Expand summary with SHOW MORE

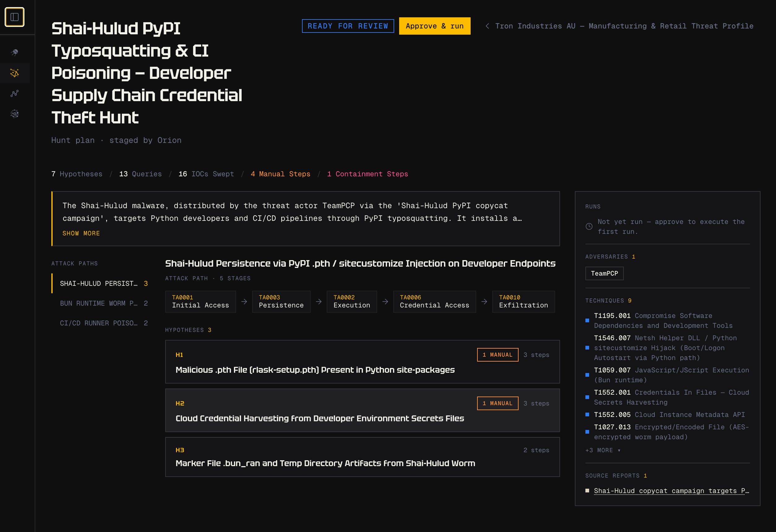(81, 233)
